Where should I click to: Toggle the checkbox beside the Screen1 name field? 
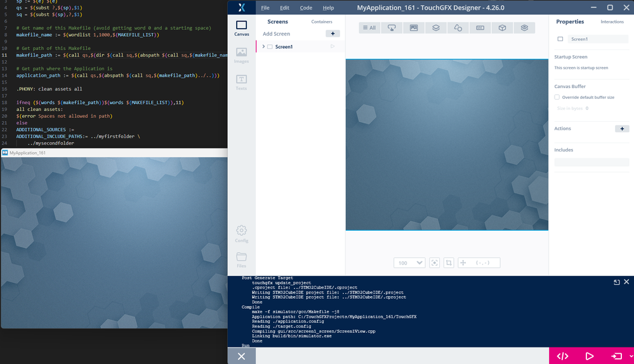[x=560, y=39]
